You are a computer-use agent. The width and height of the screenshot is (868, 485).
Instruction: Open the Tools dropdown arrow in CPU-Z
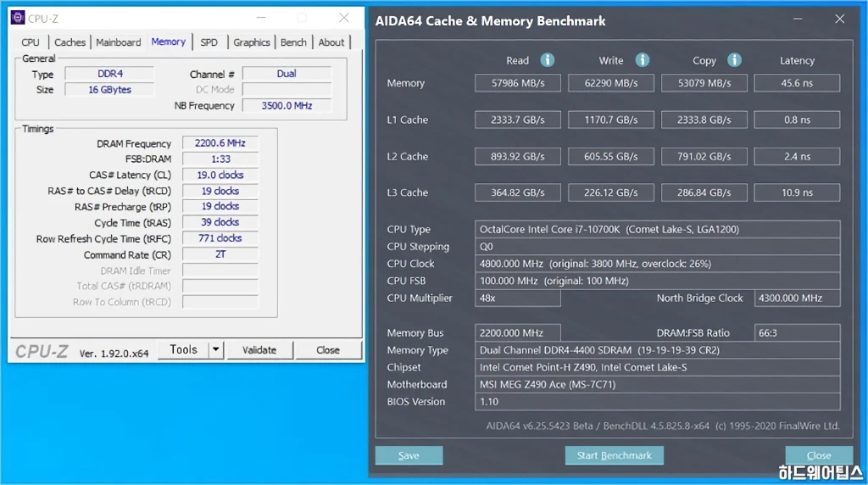(x=216, y=349)
